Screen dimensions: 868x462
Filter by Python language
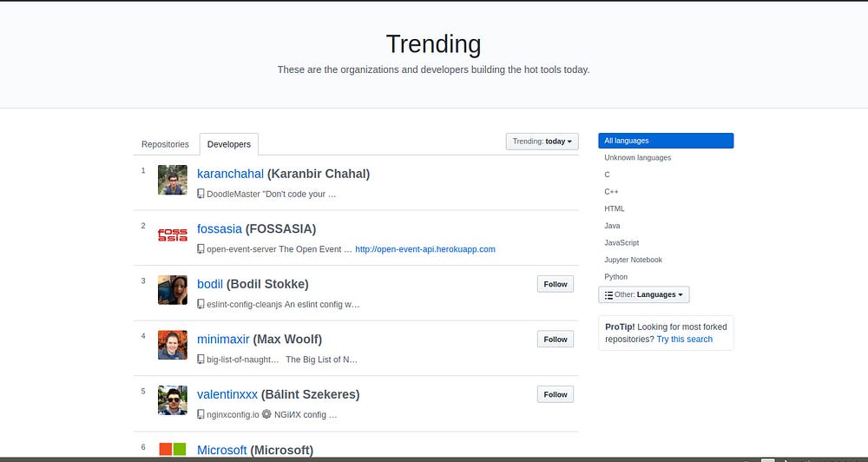pos(616,277)
